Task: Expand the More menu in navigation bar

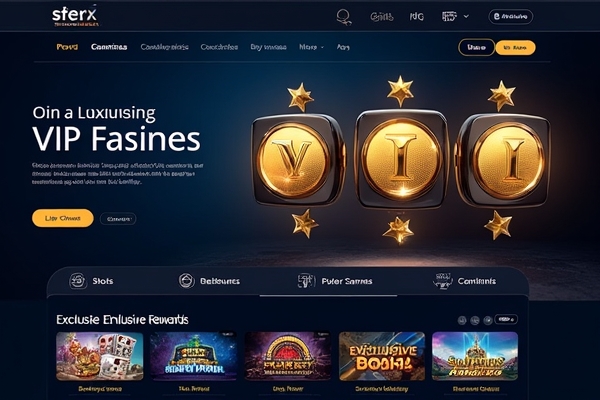Action: click(x=311, y=47)
